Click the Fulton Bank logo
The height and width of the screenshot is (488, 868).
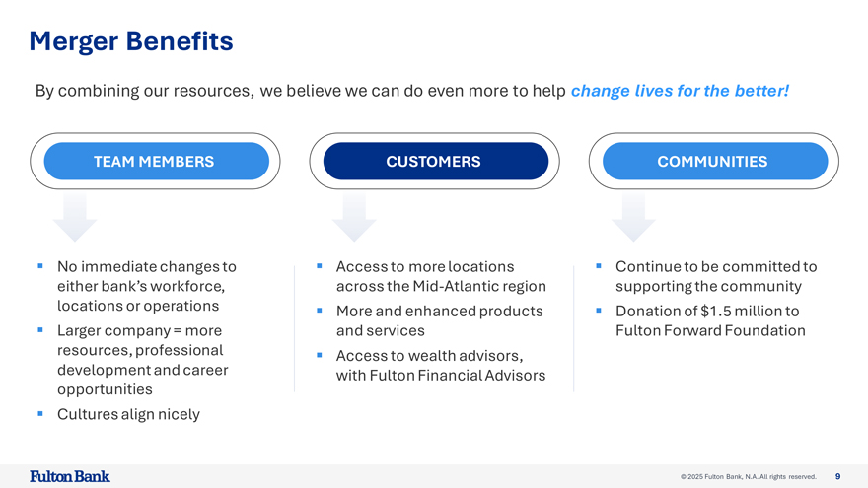tap(70, 476)
